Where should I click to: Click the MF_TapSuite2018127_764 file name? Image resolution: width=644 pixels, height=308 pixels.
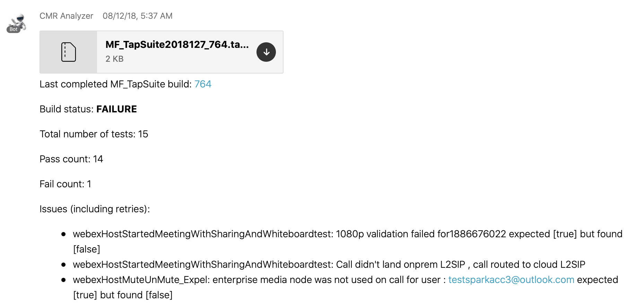[x=177, y=45]
